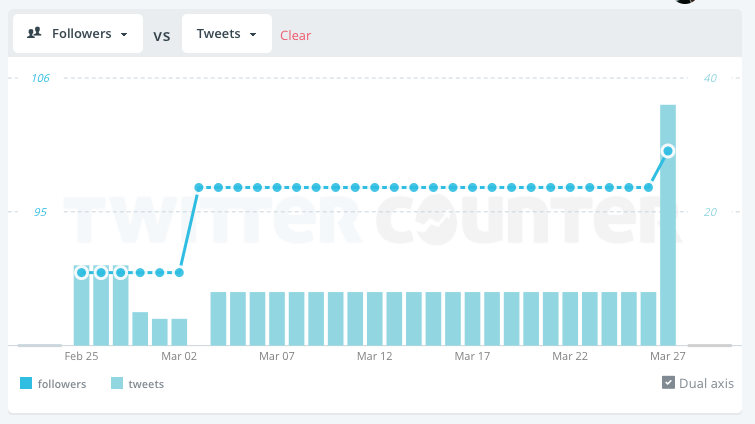Click the first followers data point
Image resolution: width=755 pixels, height=424 pixels.
click(82, 272)
